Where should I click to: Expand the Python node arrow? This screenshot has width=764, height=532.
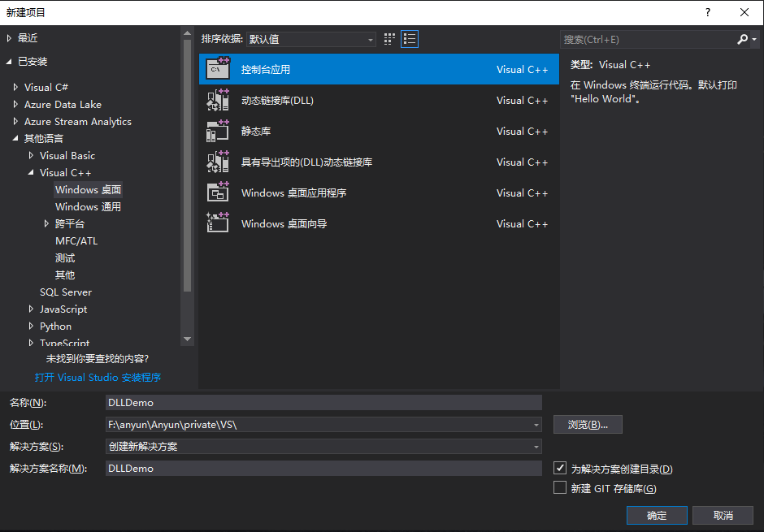[31, 327]
